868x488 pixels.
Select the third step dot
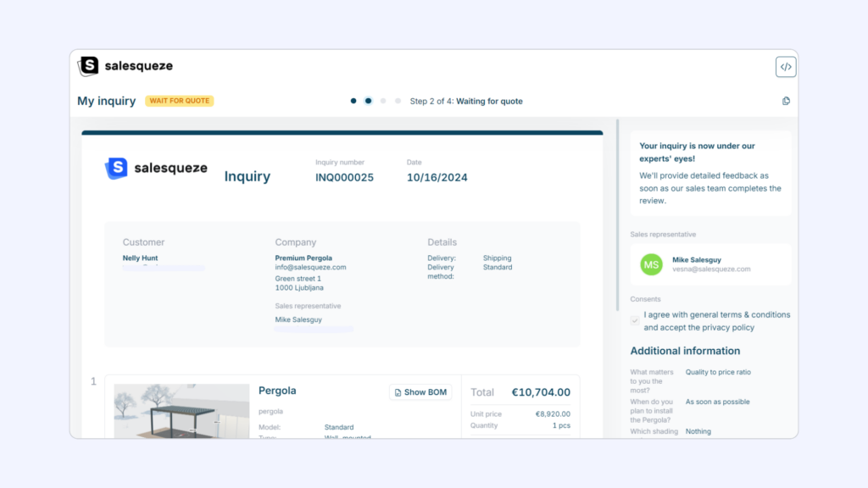pos(383,101)
